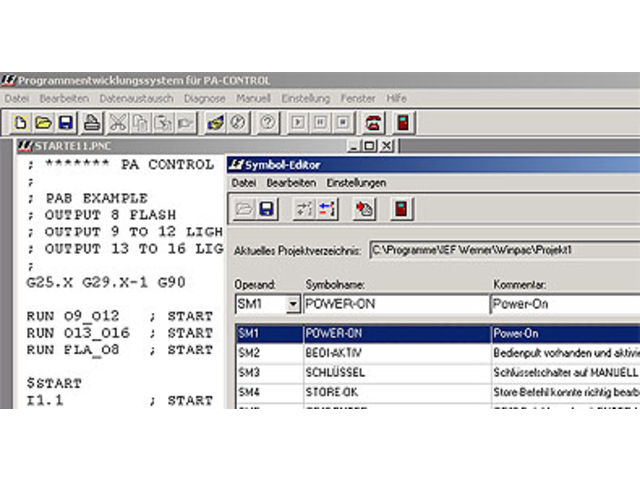The width and height of the screenshot is (640, 480).
Task: Open the Diagnose menu
Action: pos(205,99)
